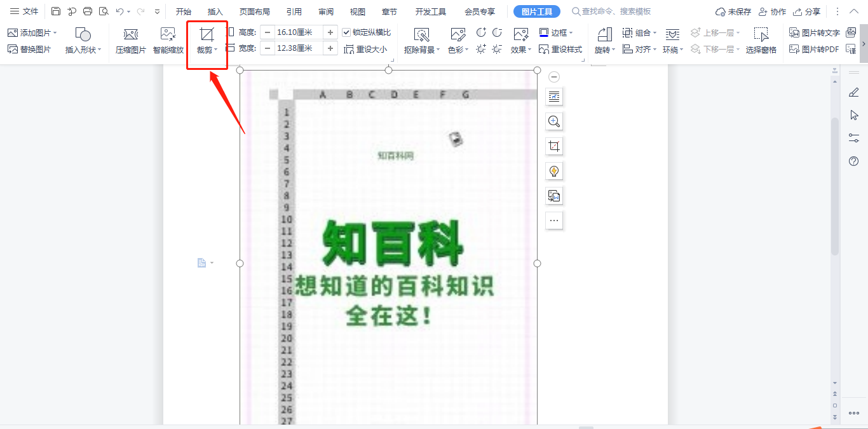This screenshot has width=868, height=429.
Task: Increase picture contrast
Action: pos(481,32)
